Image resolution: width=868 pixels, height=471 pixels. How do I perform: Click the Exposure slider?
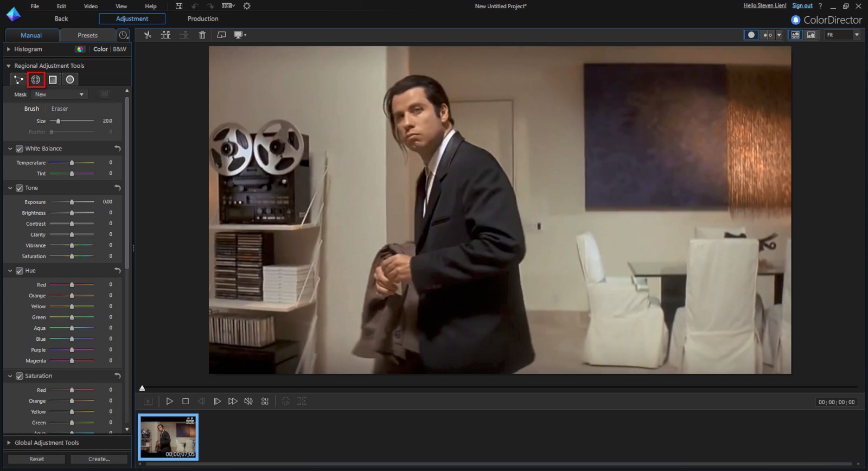tap(72, 202)
